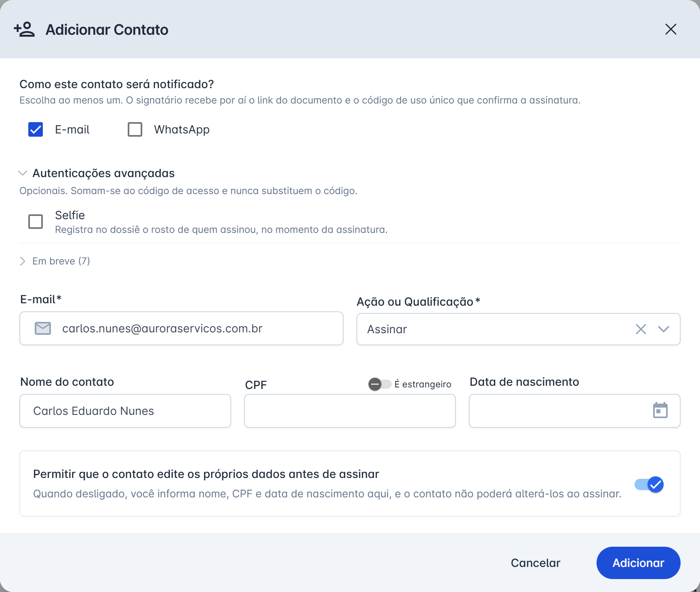Click the 'Como este contato será notificado?' heading
The width and height of the screenshot is (700, 592).
[x=116, y=84]
